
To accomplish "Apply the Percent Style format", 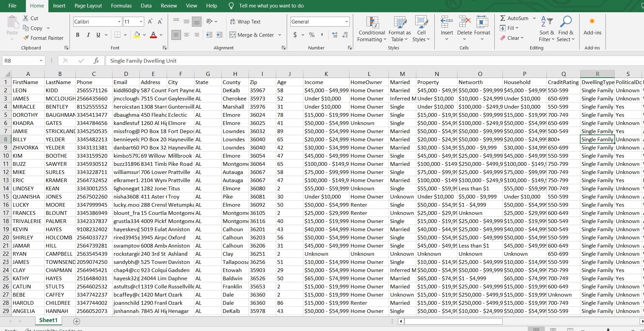I will click(312, 35).
